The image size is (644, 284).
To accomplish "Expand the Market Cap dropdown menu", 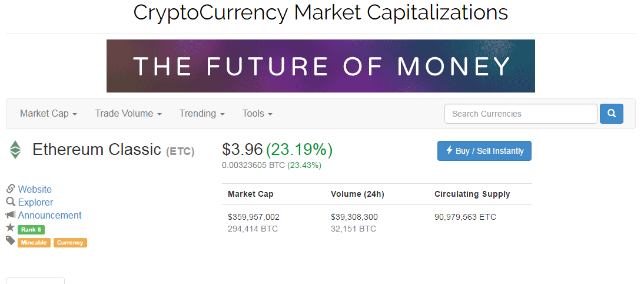I will 48,114.
